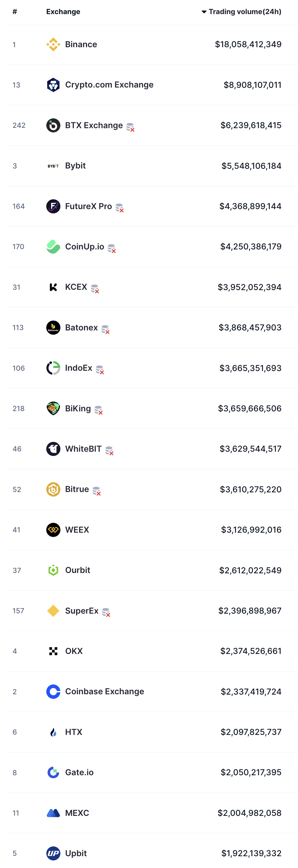Viewport: 298px width, 868px height.
Task: Click the MEXC mountain logo
Action: 53,813
